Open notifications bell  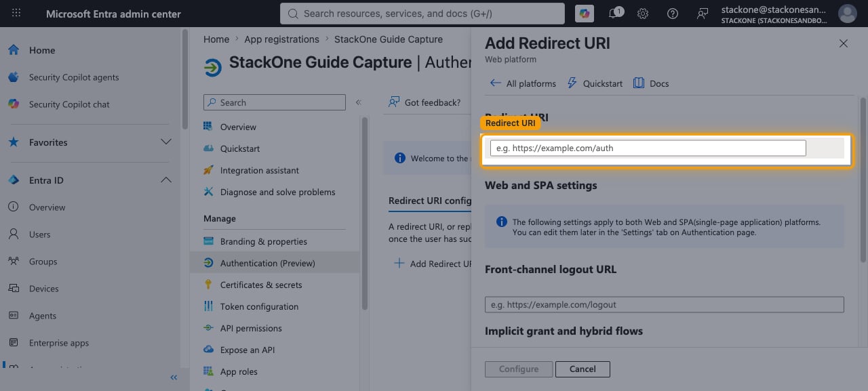click(615, 14)
